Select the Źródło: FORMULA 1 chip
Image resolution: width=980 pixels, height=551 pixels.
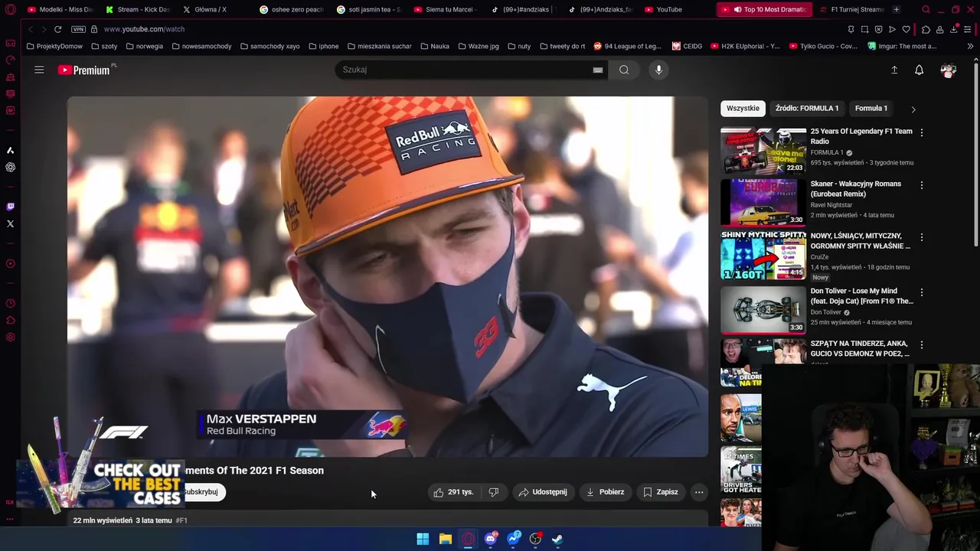(807, 108)
